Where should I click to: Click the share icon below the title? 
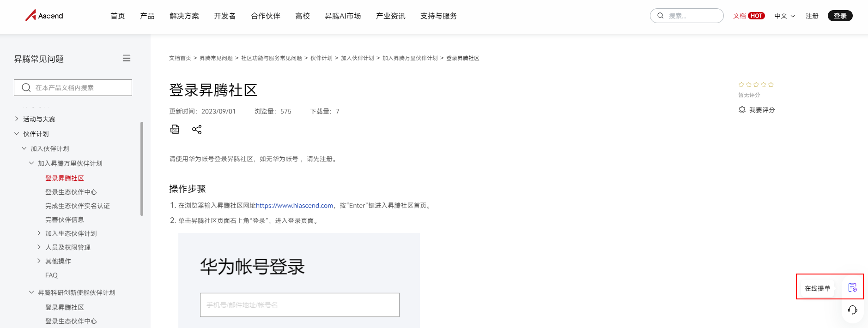click(197, 130)
